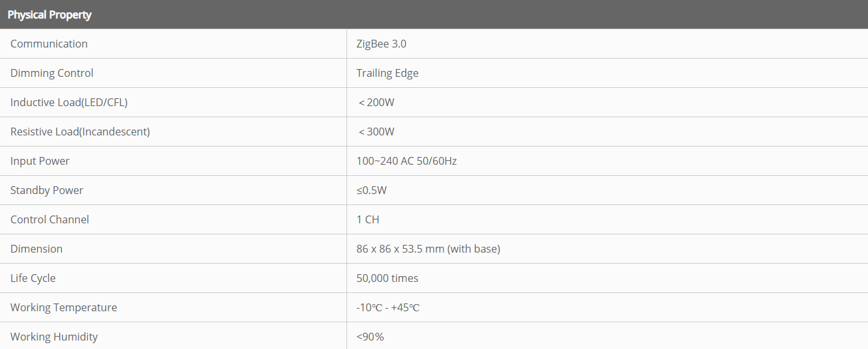Click the Standby Power label
Image resolution: width=868 pixels, height=349 pixels.
point(47,190)
